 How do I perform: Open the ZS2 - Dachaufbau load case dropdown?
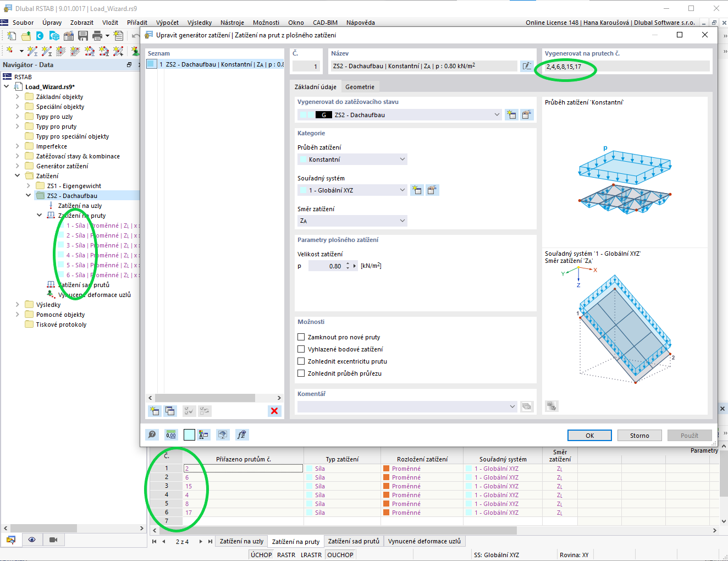pyautogui.click(x=399, y=115)
